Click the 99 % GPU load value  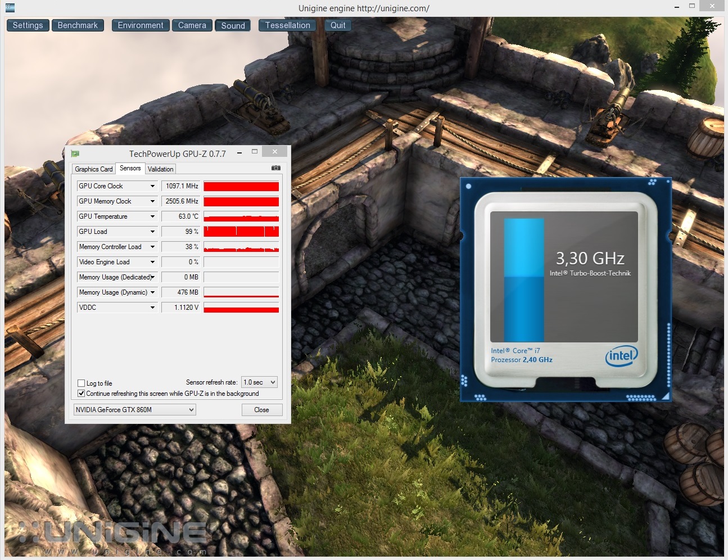click(180, 232)
